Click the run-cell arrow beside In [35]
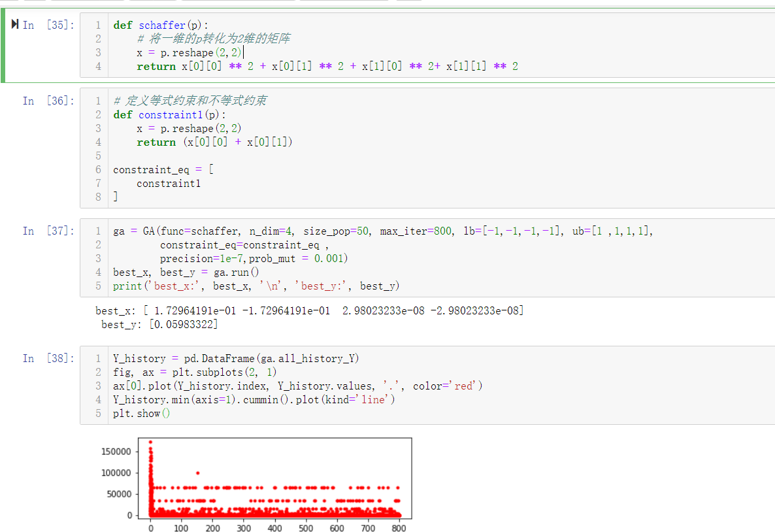This screenshot has width=775, height=532. pyautogui.click(x=14, y=24)
